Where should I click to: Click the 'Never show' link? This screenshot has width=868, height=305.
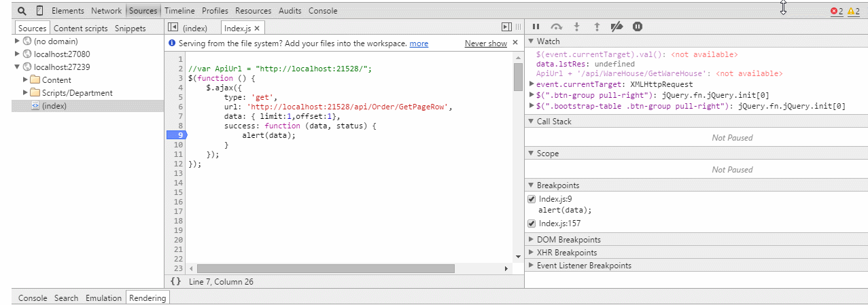click(485, 43)
